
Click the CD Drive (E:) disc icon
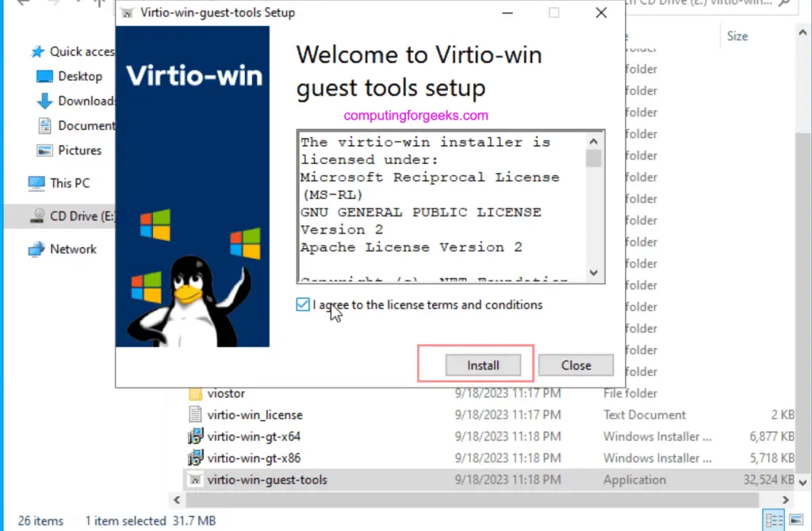pyautogui.click(x=36, y=216)
